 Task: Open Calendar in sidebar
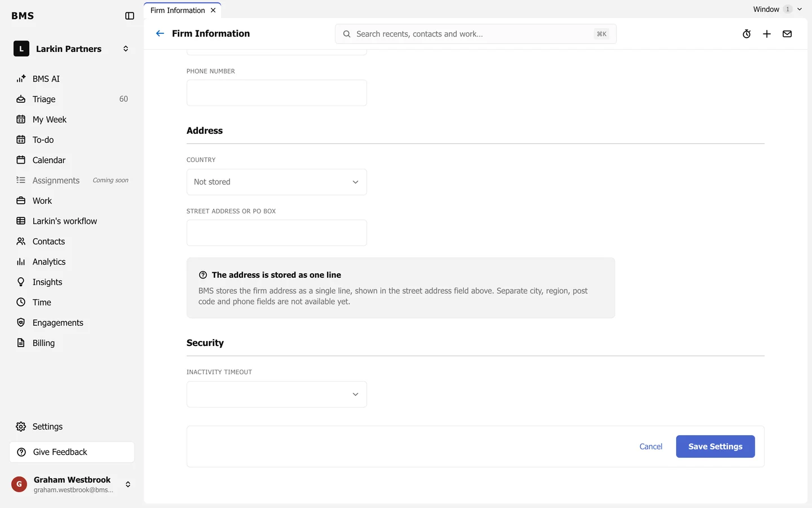point(72,160)
